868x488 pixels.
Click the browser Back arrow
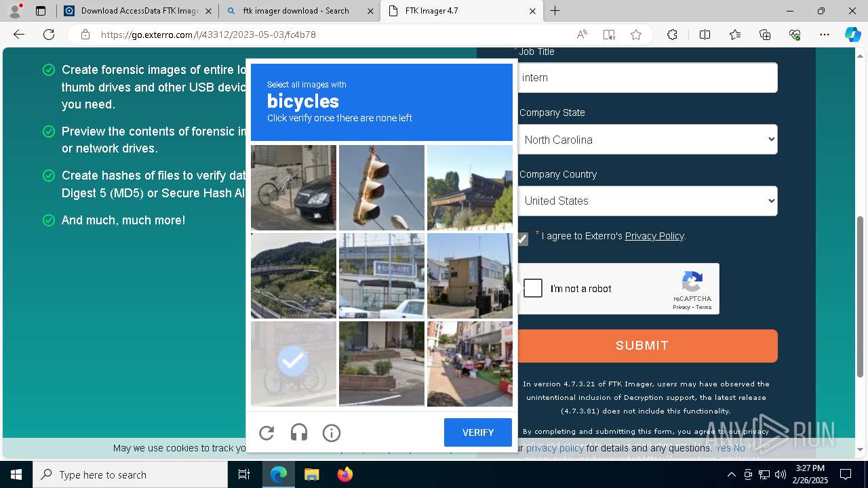[19, 35]
